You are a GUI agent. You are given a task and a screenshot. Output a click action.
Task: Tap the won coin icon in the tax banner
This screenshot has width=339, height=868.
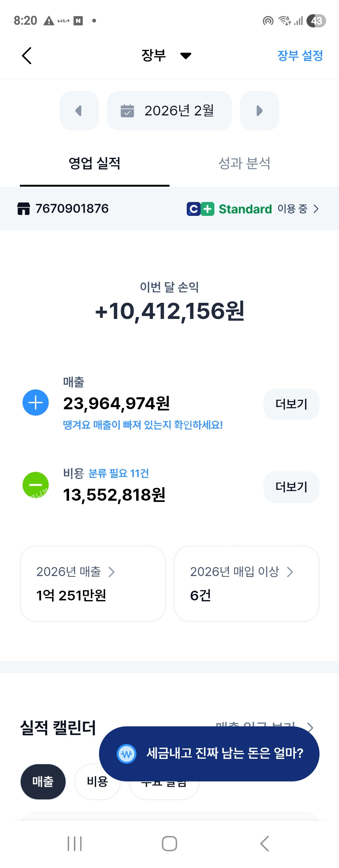point(127,754)
